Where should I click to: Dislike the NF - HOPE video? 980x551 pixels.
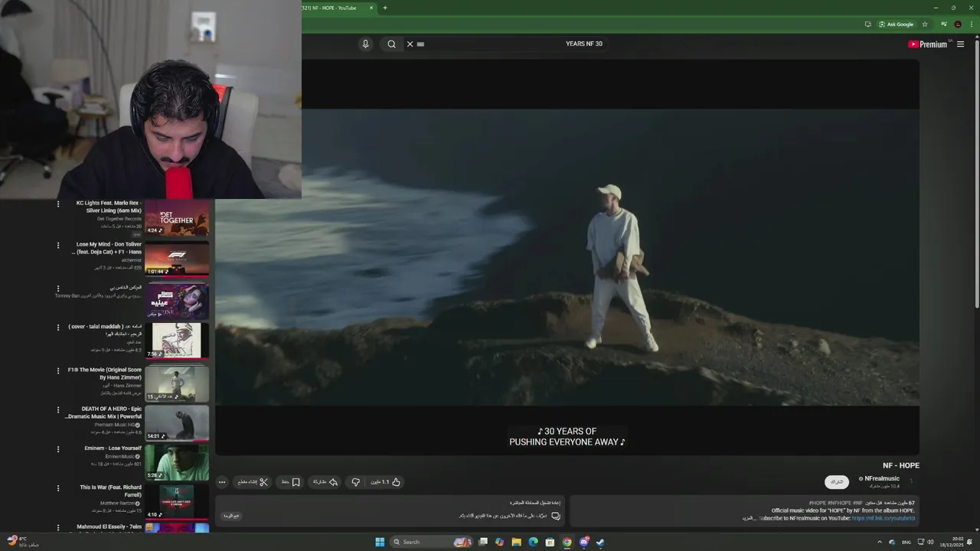click(x=355, y=482)
